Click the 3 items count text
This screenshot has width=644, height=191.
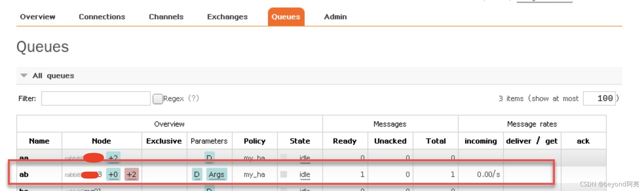coord(511,98)
